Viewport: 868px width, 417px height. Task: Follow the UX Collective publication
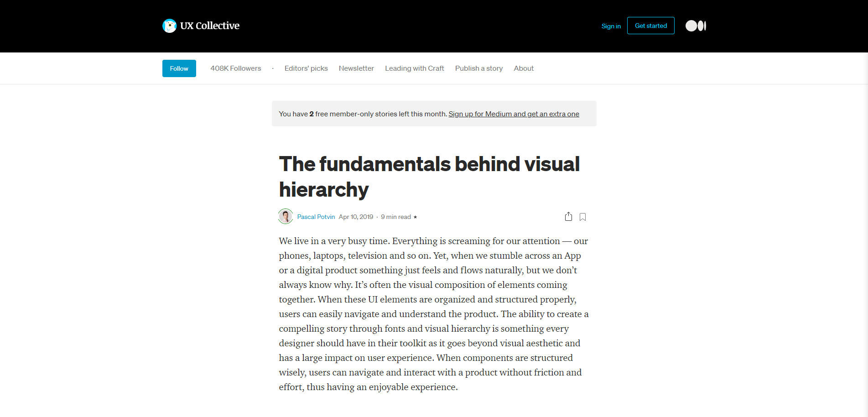179,68
